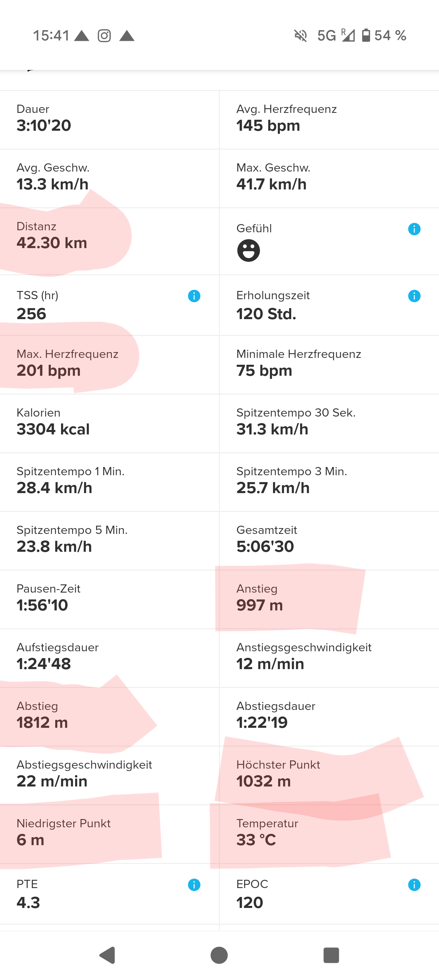Tap the Android back navigation button
Screen dimensions: 439x980
[x=107, y=955]
